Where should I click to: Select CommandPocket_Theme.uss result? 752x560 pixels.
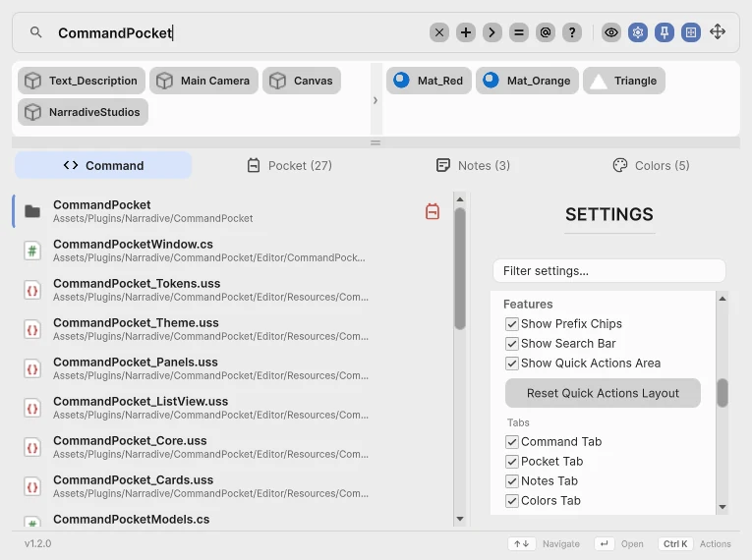pos(230,329)
